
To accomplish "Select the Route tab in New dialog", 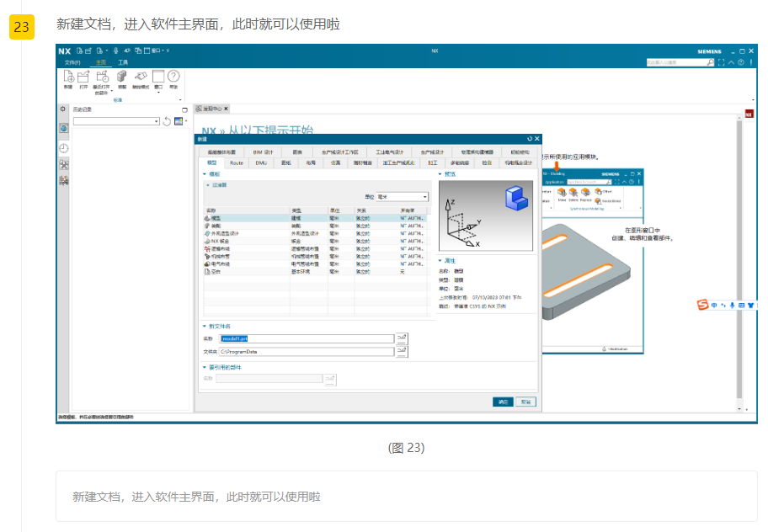I will [x=237, y=163].
